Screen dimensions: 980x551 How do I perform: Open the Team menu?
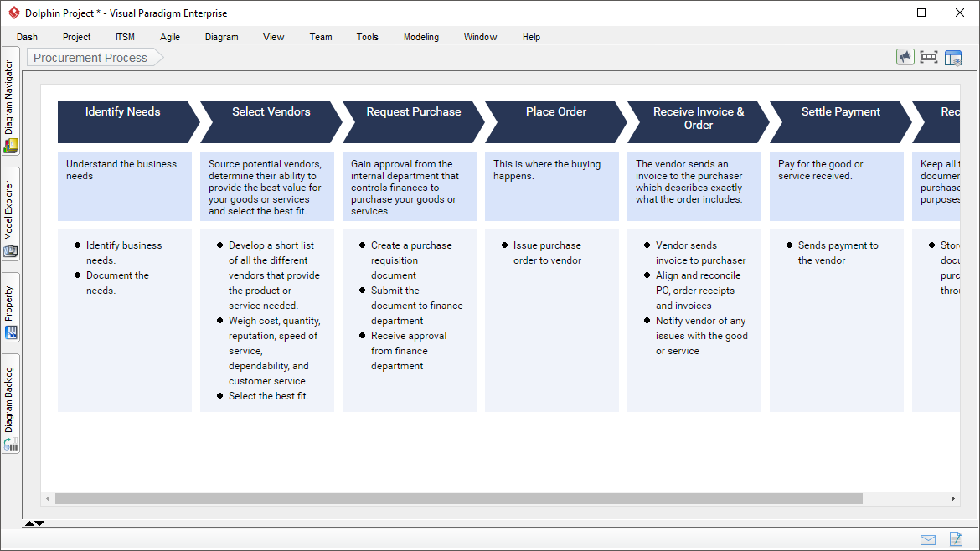click(321, 37)
